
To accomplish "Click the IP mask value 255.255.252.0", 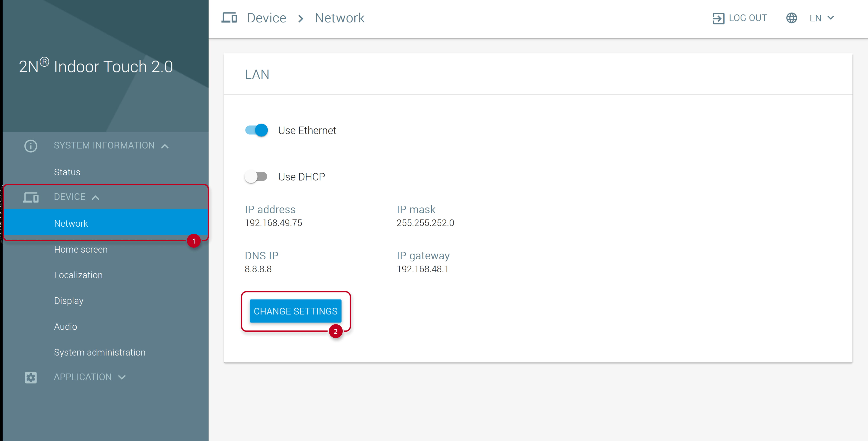I will point(425,223).
